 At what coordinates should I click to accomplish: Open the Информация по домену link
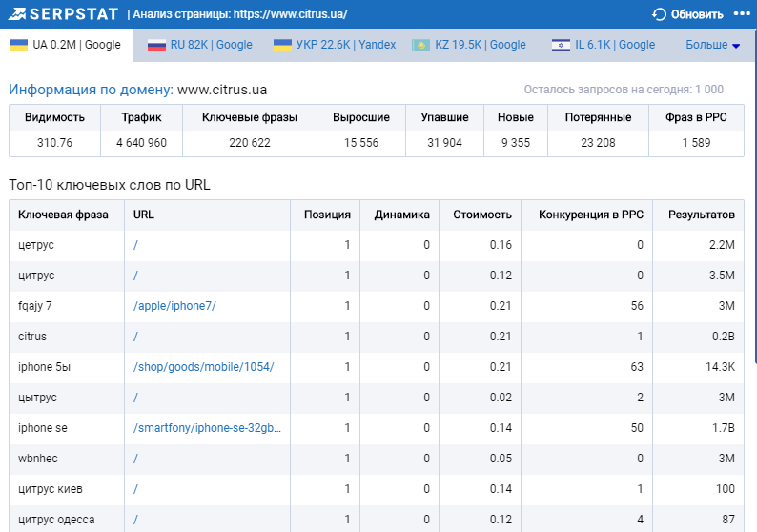point(91,90)
